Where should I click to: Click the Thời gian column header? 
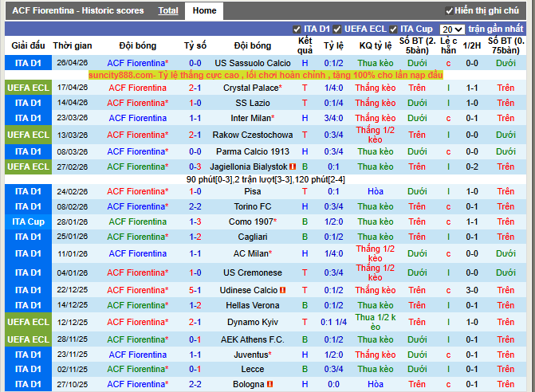[73, 45]
